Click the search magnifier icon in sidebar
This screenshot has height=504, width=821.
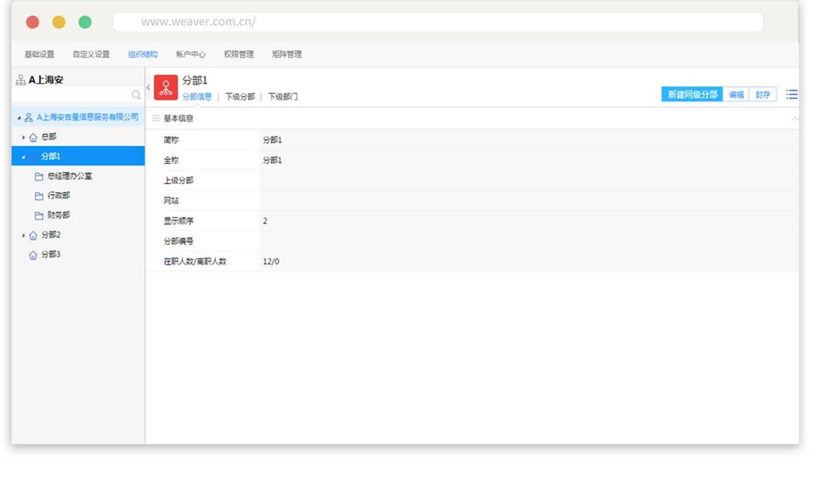[136, 95]
